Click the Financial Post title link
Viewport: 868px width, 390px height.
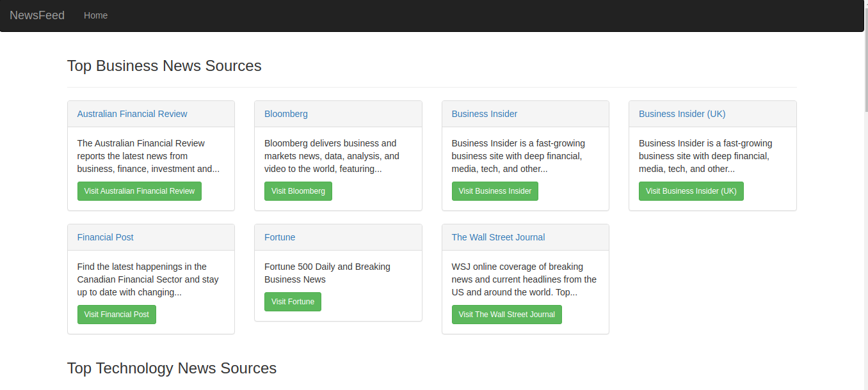point(105,237)
